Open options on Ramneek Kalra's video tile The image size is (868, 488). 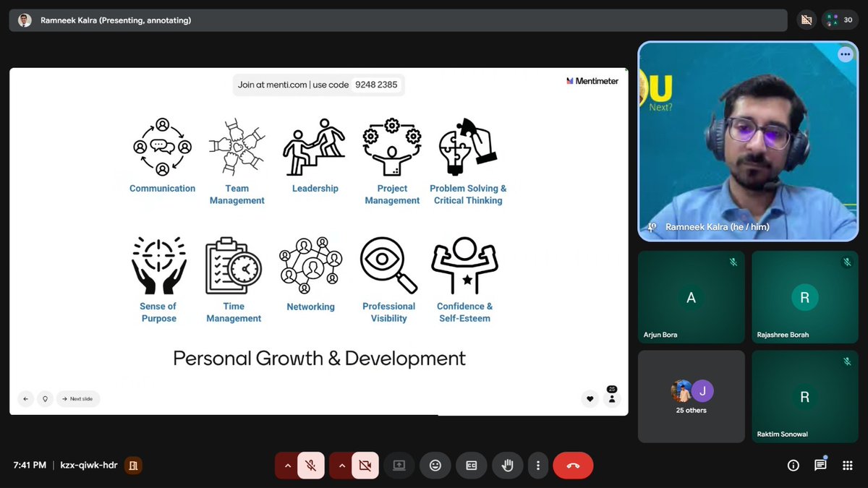point(845,54)
